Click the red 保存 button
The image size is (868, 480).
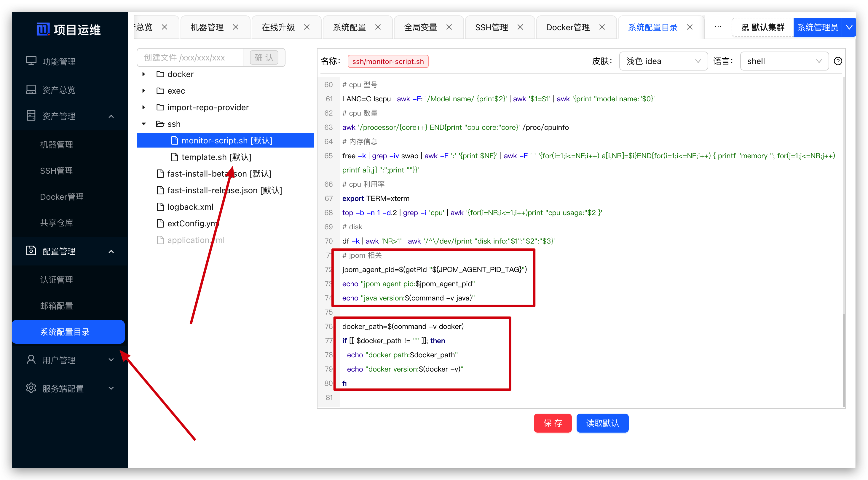click(x=553, y=423)
